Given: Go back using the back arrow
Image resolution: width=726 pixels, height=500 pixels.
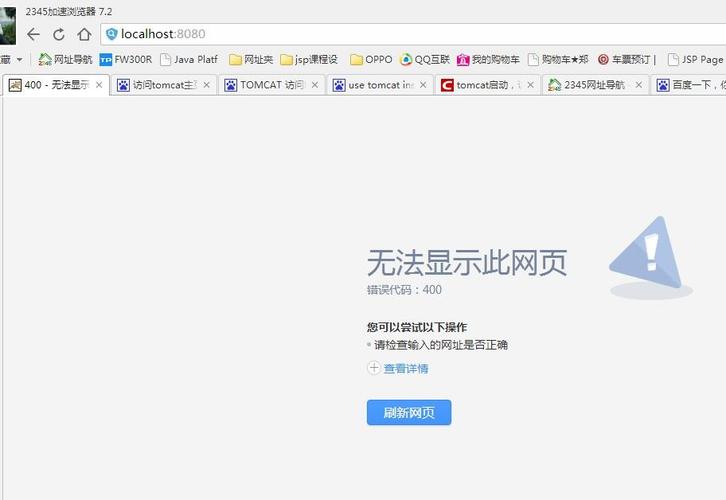Looking at the screenshot, I should pyautogui.click(x=33, y=34).
